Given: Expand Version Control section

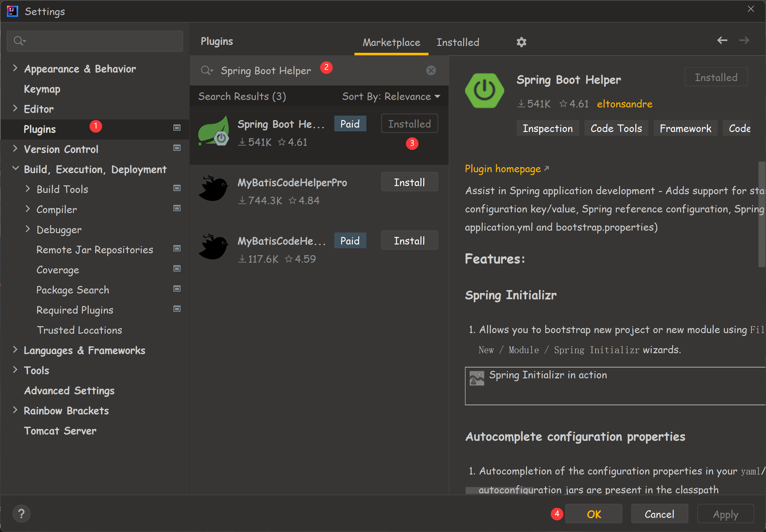Looking at the screenshot, I should [15, 148].
